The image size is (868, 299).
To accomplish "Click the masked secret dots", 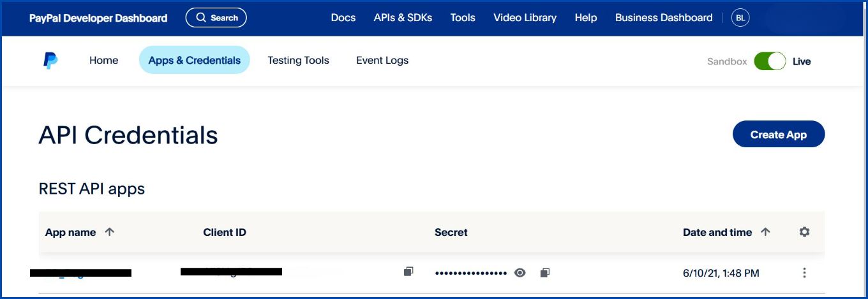I will click(471, 273).
